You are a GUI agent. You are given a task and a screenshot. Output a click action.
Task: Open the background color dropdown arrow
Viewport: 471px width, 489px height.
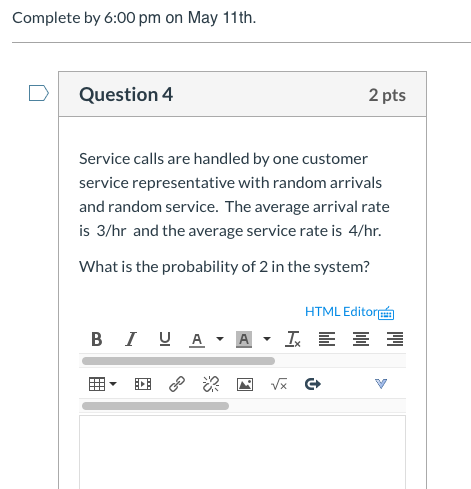coord(267,339)
